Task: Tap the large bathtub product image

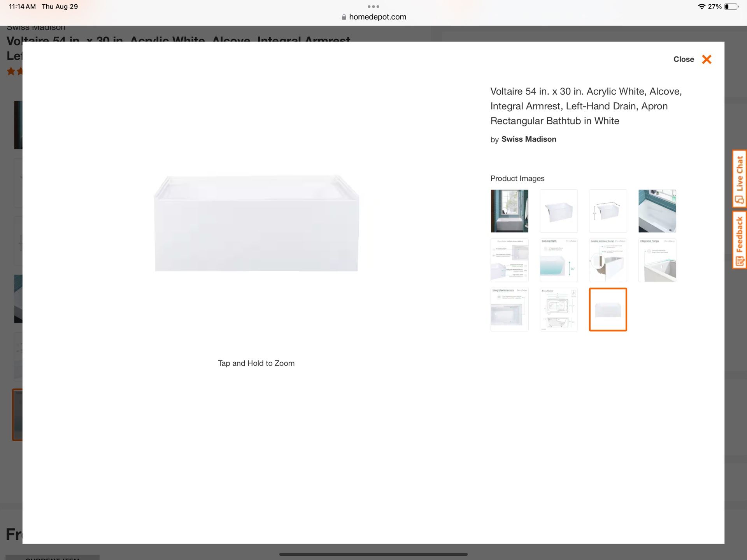Action: click(x=256, y=223)
